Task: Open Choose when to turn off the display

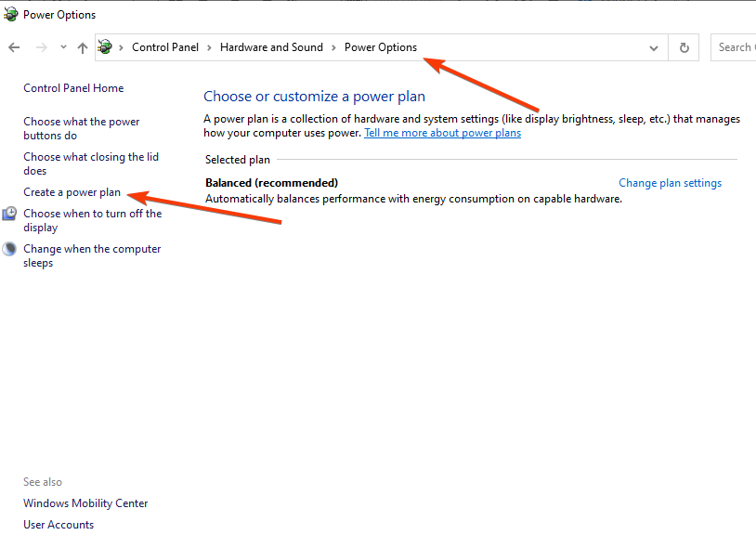Action: coord(93,220)
